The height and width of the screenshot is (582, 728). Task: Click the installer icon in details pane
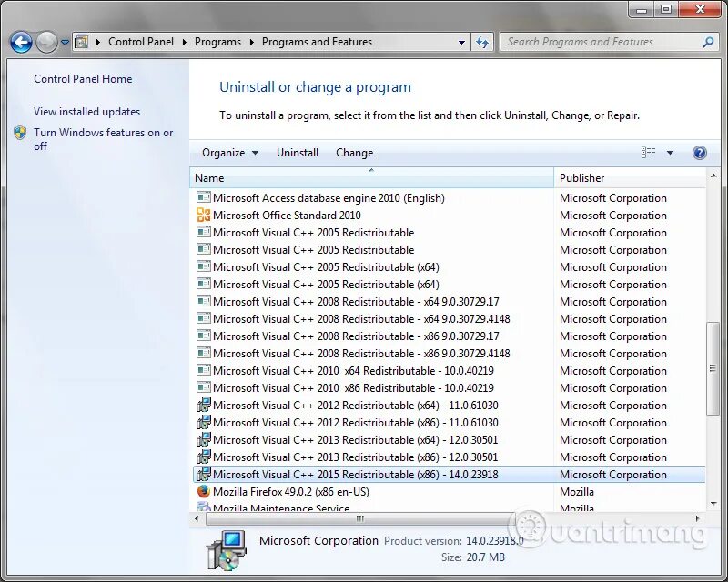(x=226, y=550)
